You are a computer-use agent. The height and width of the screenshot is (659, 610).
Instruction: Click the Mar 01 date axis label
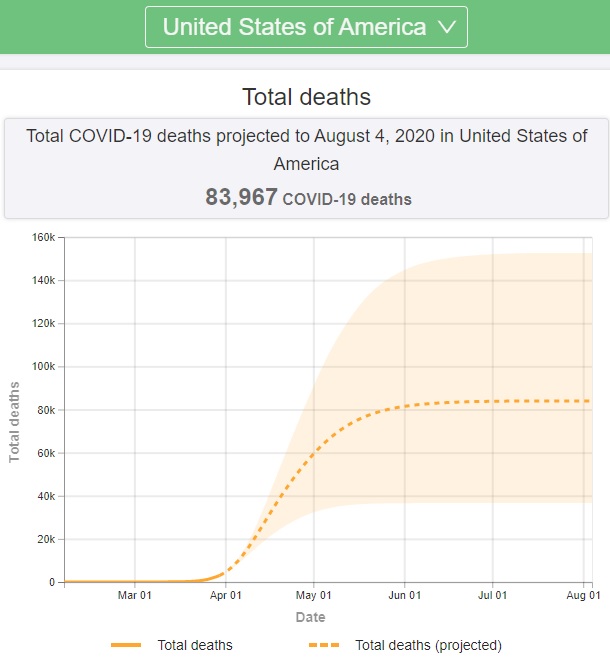point(135,596)
